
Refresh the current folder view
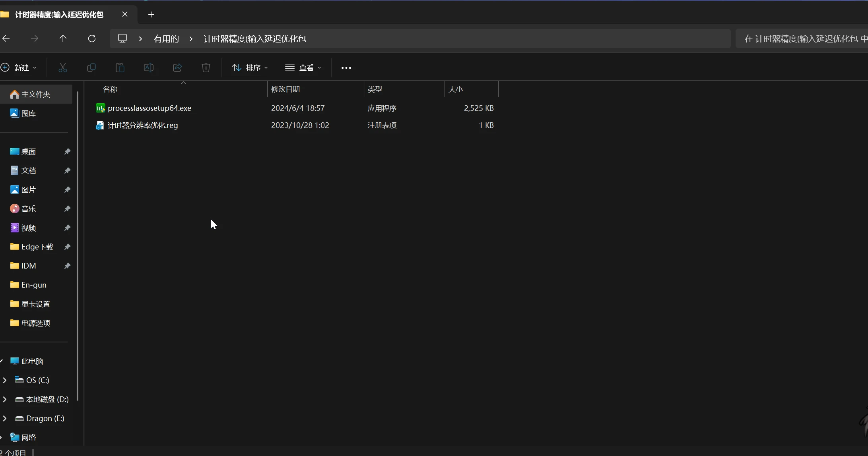coord(92,39)
